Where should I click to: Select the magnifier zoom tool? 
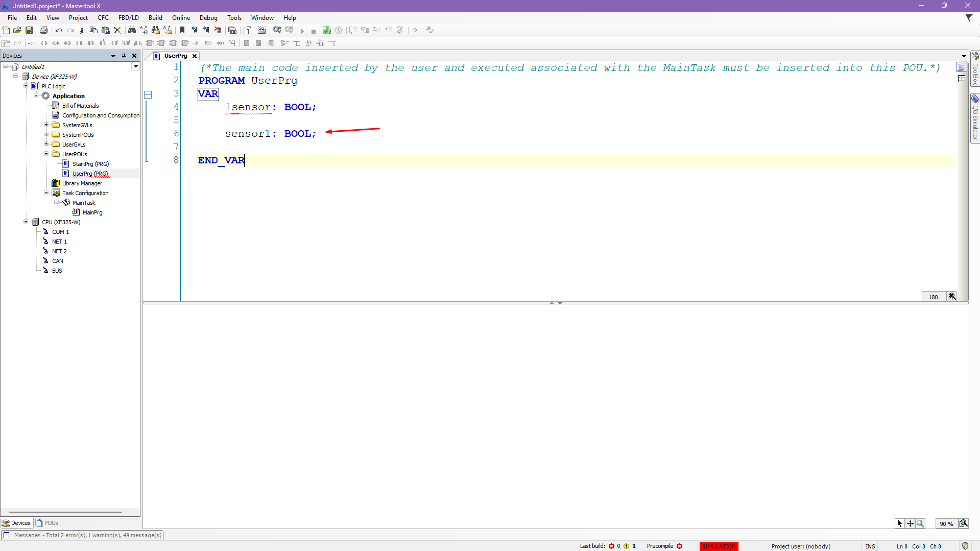pos(920,523)
